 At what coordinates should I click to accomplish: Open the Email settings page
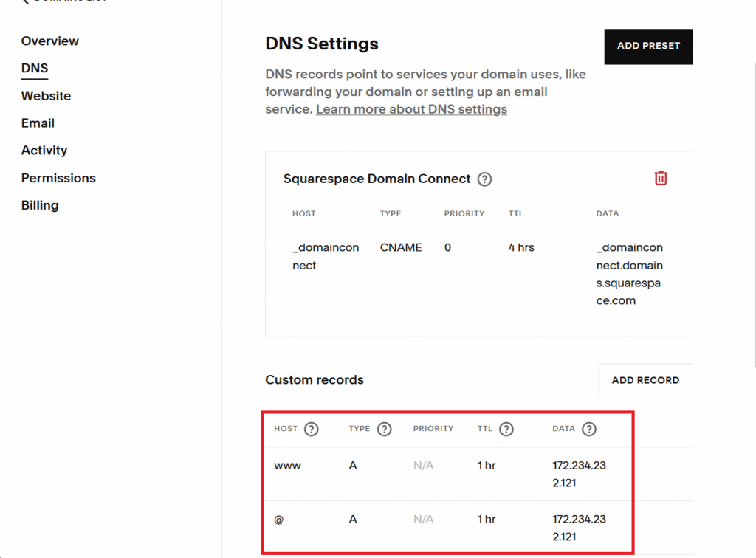[x=38, y=123]
